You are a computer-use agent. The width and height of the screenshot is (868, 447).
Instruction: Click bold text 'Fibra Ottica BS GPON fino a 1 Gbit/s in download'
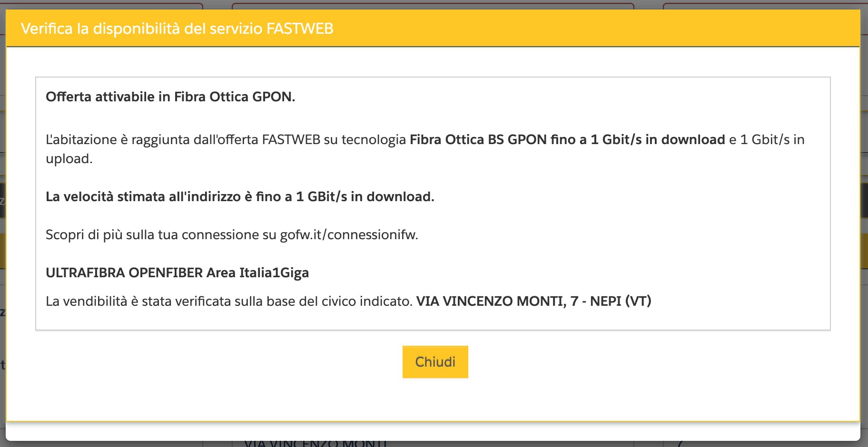click(x=567, y=139)
